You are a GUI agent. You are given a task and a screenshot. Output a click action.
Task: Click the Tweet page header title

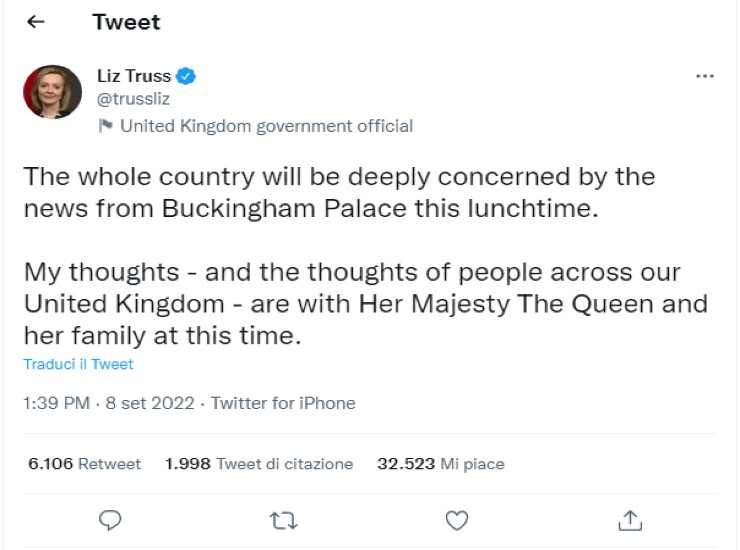[x=126, y=22]
